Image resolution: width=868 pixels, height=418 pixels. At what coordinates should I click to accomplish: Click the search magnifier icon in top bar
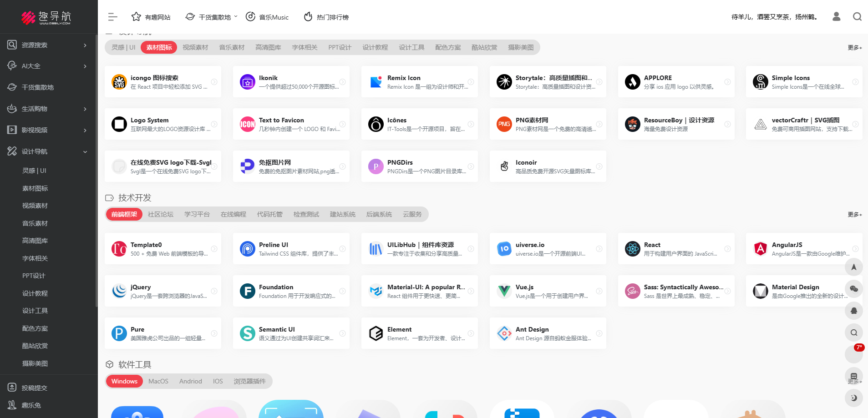pyautogui.click(x=857, y=17)
